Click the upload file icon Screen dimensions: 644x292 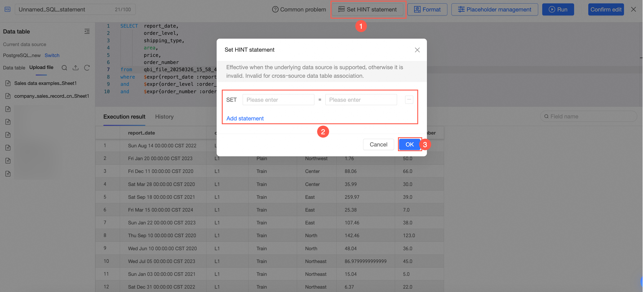coord(76,68)
